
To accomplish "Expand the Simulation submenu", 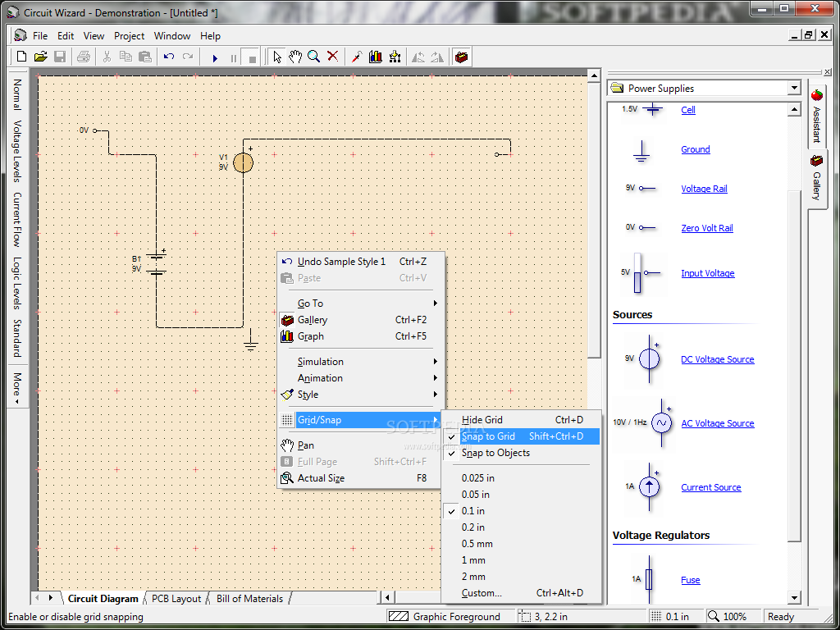I will pyautogui.click(x=361, y=362).
